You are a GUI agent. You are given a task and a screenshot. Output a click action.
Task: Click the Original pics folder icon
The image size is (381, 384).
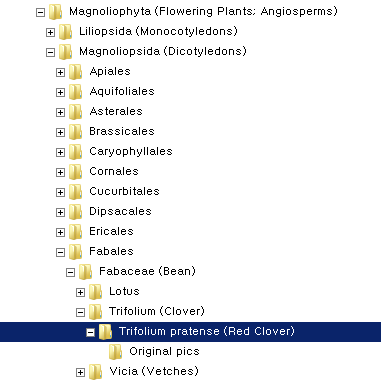[x=116, y=352]
